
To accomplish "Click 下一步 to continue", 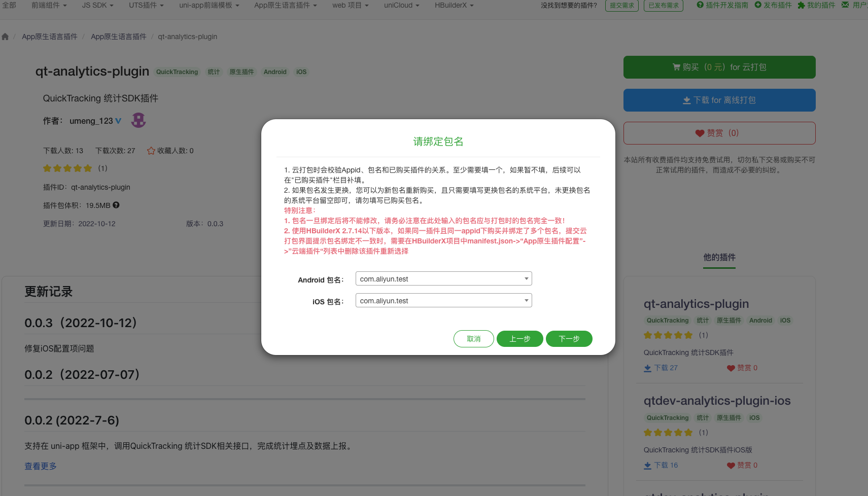I will click(569, 339).
